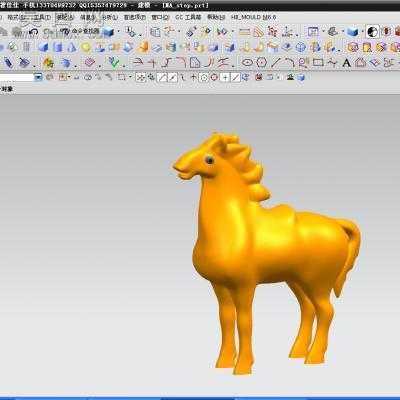Toggle the highlighted slash snap point near plus sign
The height and width of the screenshot is (400, 400).
(236, 78)
